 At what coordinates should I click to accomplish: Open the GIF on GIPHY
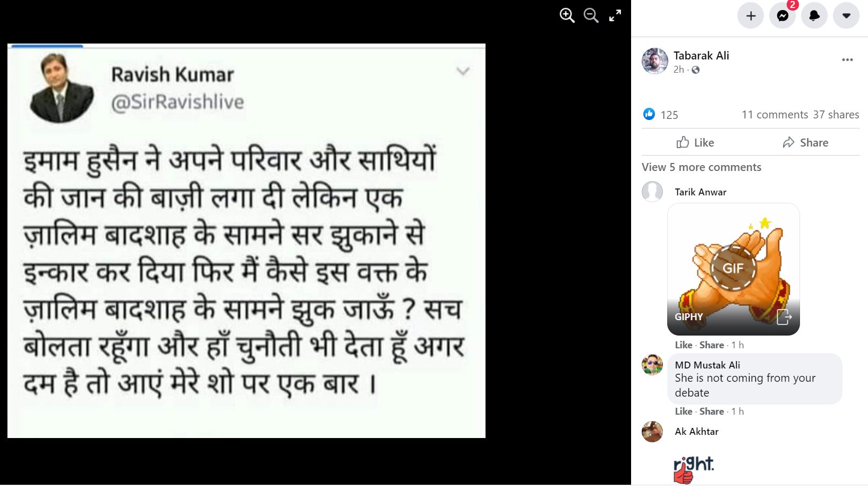[x=784, y=317]
